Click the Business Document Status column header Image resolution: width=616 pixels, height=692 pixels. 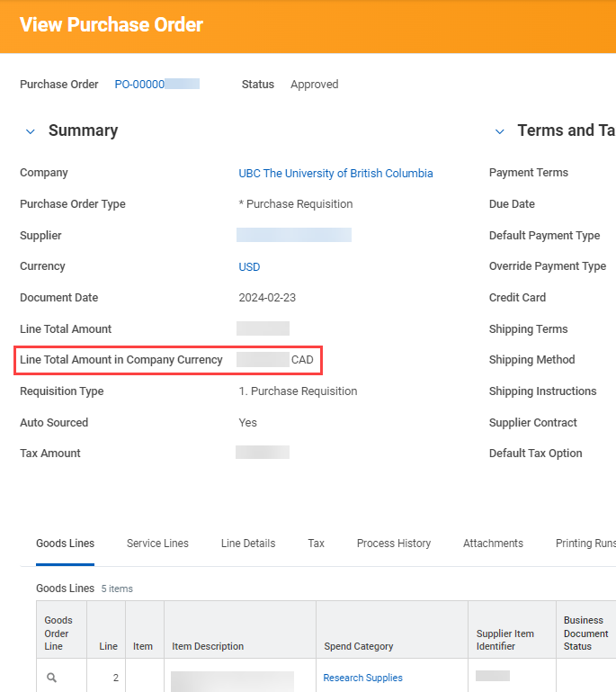[x=585, y=633]
